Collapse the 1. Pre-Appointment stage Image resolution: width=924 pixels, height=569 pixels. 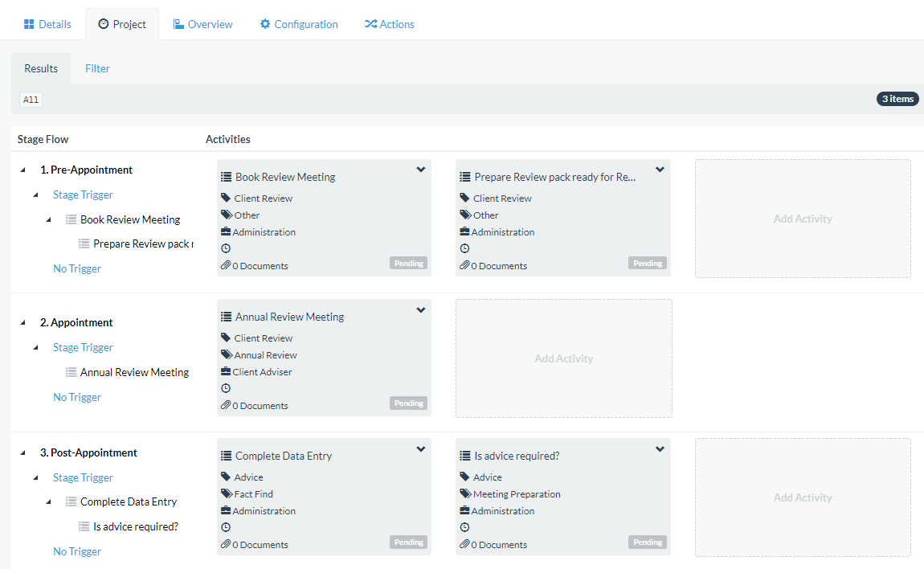tap(22, 170)
